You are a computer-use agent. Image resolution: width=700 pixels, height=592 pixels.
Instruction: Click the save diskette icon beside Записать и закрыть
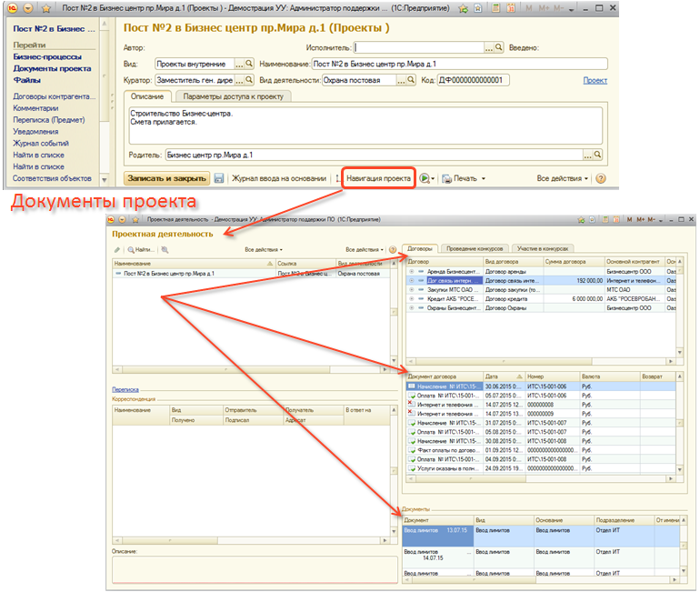[x=219, y=178]
